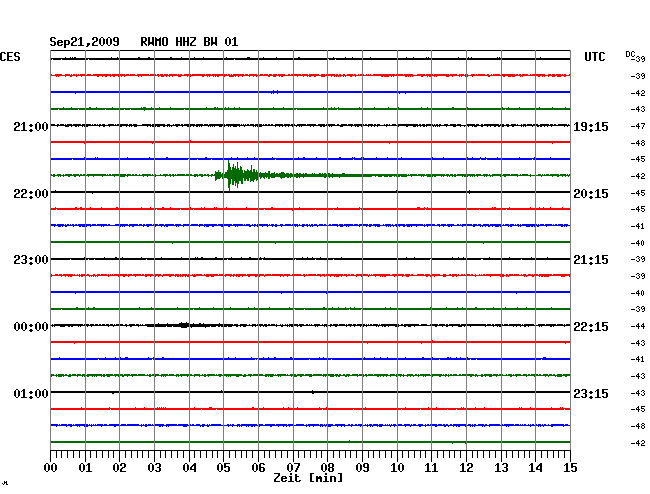Click minute tick label 11 on the axis
Image resolution: width=650 pixels, height=494 pixels.
pos(431,468)
